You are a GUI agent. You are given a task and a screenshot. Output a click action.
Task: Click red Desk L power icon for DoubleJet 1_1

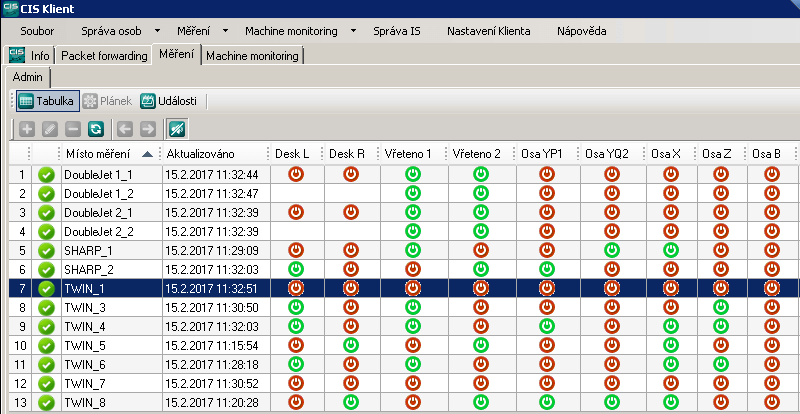coord(295,174)
